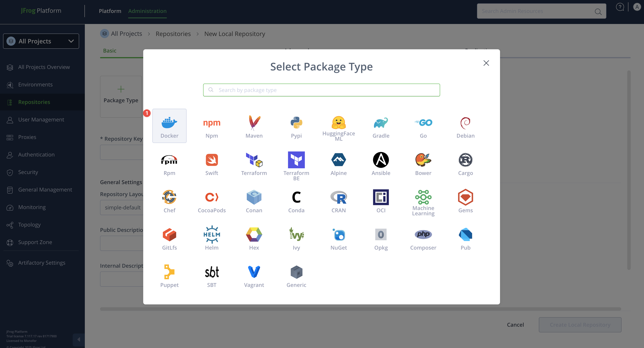Viewport: 644px width, 348px height.
Task: Open the simple-default layout dropdown
Action: point(122,207)
